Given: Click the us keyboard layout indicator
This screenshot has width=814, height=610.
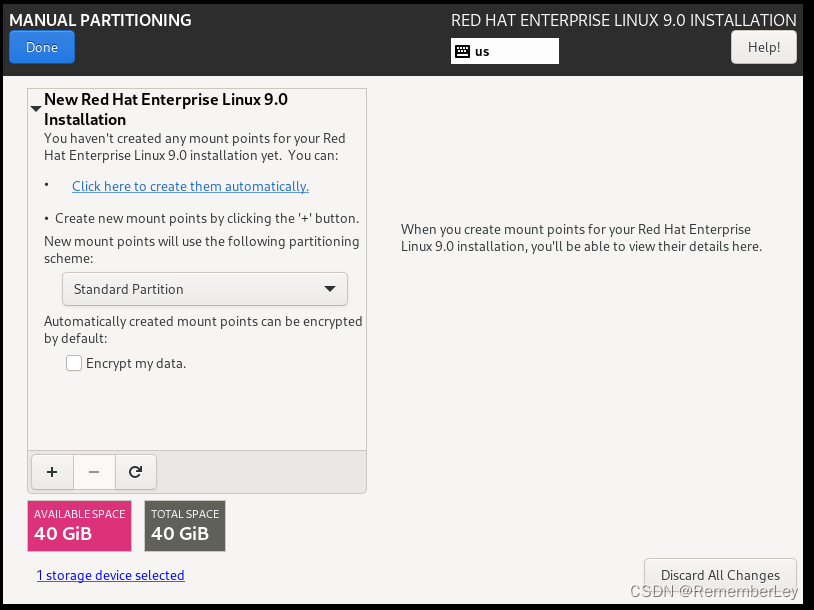Looking at the screenshot, I should [x=505, y=51].
